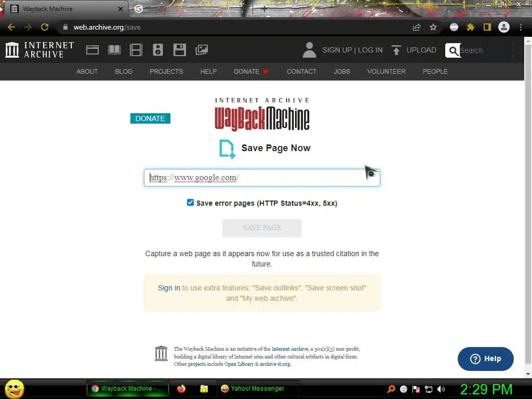
Task: Open the BLOG menu item
Action: (124, 72)
